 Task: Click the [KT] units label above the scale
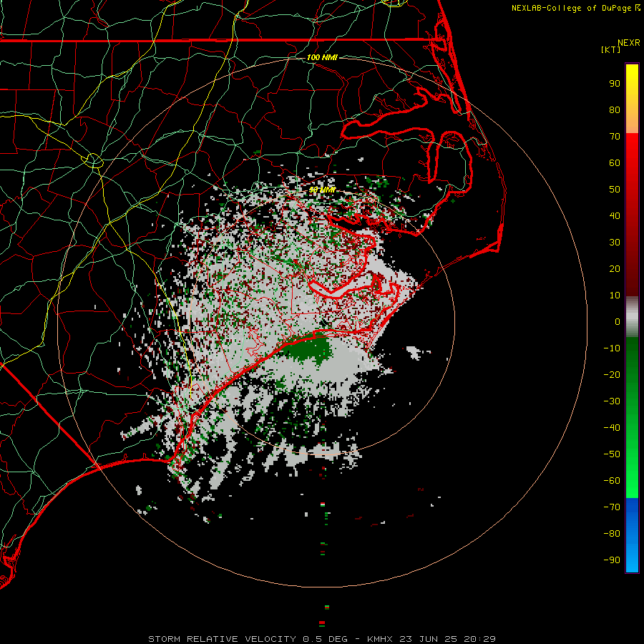[611, 49]
